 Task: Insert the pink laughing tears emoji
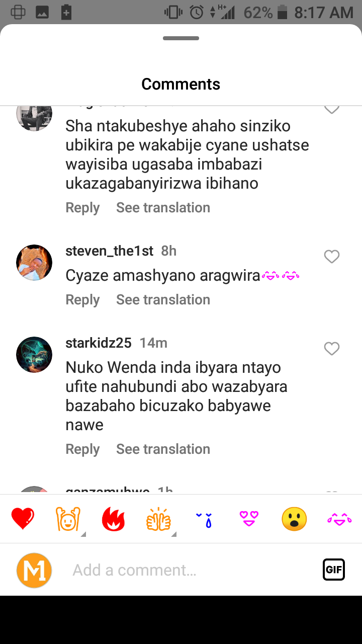click(x=339, y=519)
